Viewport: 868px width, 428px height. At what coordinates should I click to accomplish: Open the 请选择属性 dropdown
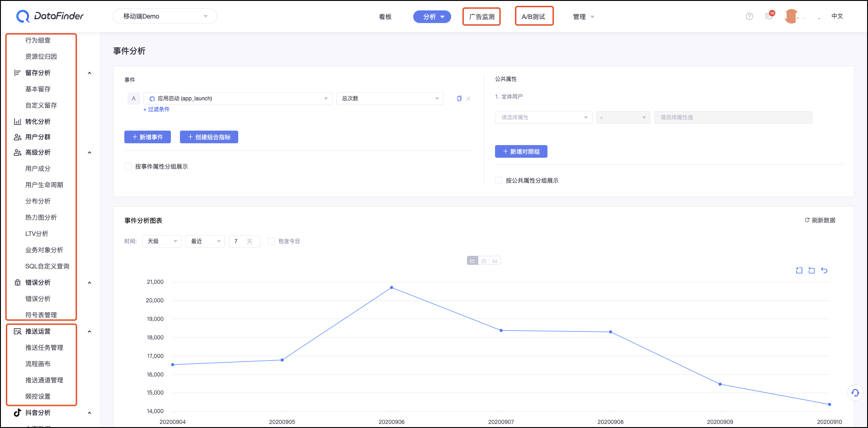coord(544,118)
